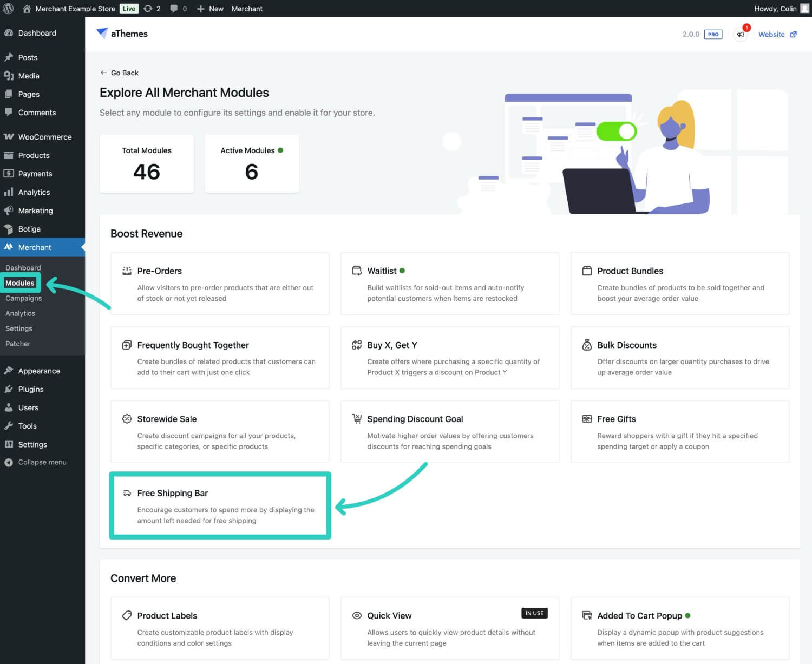Click the Product Bundles module icon
This screenshot has height=664, width=812.
point(587,271)
